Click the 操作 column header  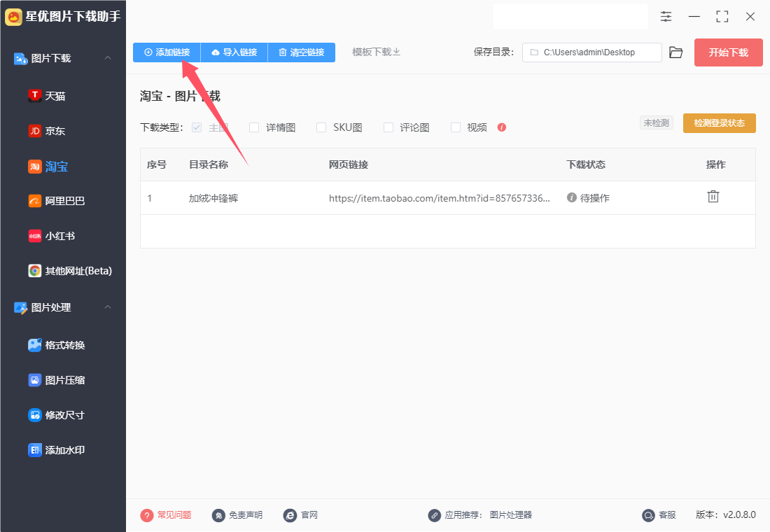coord(716,164)
